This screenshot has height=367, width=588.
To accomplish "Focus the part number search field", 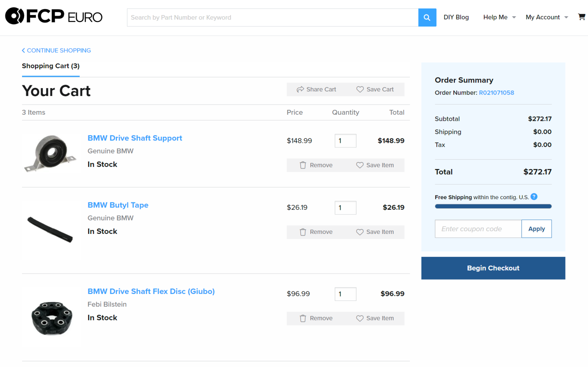I will pyautogui.click(x=273, y=18).
